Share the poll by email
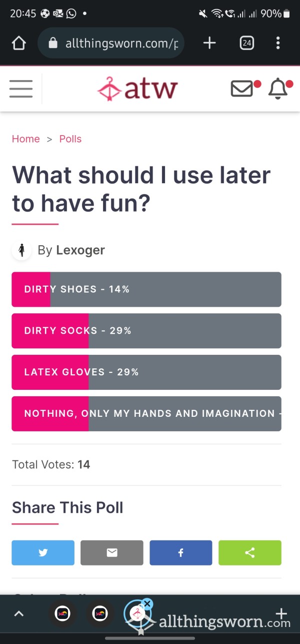The height and width of the screenshot is (644, 300). click(112, 552)
